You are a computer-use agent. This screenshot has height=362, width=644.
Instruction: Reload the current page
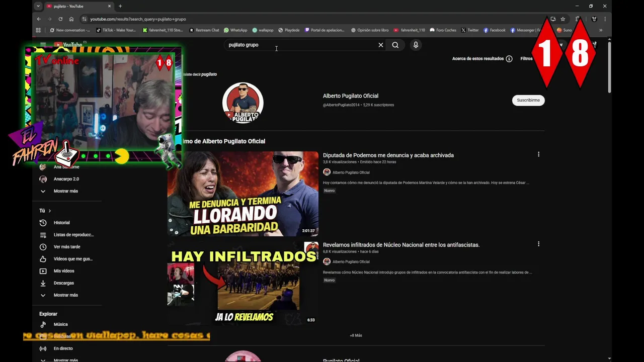60,19
